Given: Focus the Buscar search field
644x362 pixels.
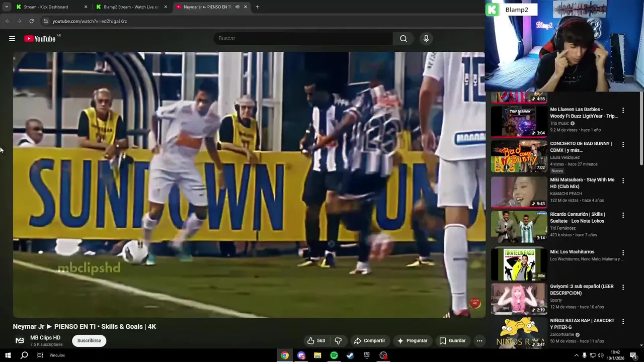Looking at the screenshot, I should click(303, 39).
